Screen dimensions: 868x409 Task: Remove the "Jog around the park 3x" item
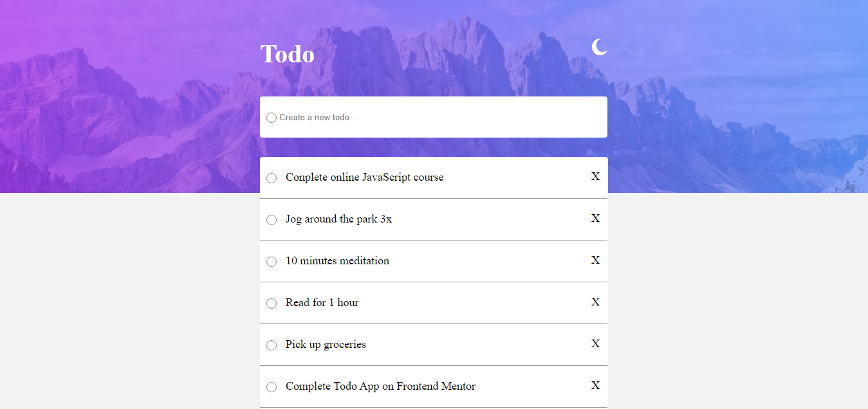click(595, 219)
